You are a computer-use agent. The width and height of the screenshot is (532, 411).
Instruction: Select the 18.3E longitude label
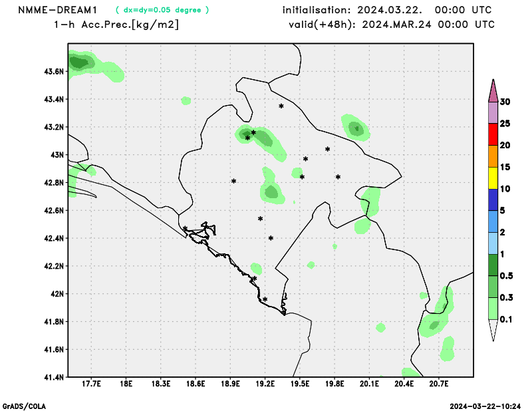click(161, 384)
